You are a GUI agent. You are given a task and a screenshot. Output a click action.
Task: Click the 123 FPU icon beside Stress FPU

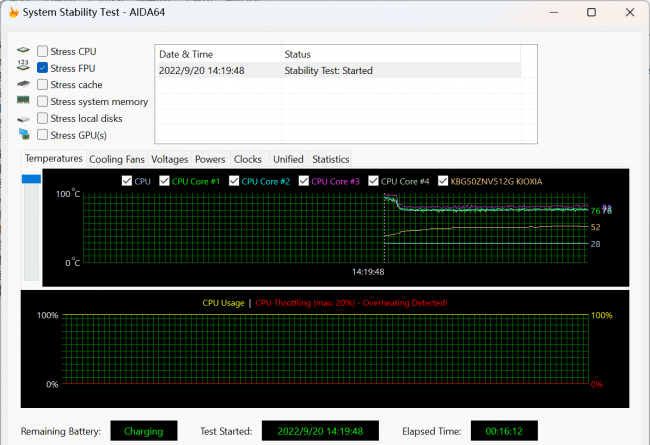pos(23,65)
